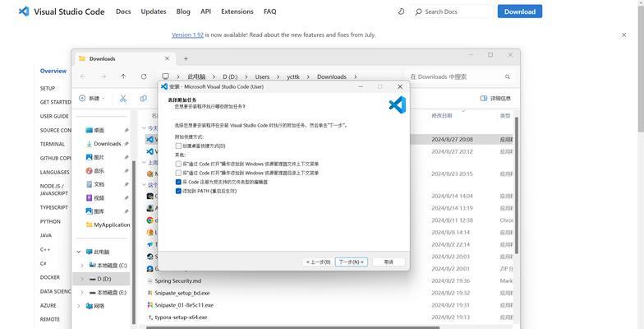Close the Downloads Explorer tab
This screenshot has width=644, height=329.
click(167, 59)
